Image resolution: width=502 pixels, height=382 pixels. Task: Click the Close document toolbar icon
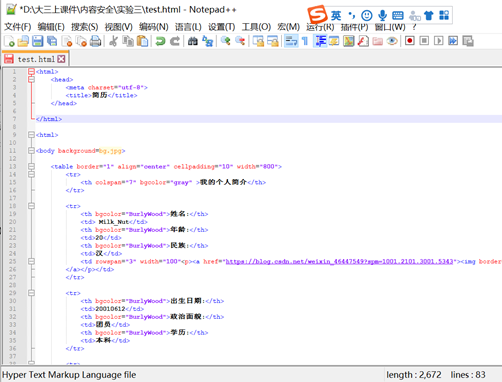[67, 41]
